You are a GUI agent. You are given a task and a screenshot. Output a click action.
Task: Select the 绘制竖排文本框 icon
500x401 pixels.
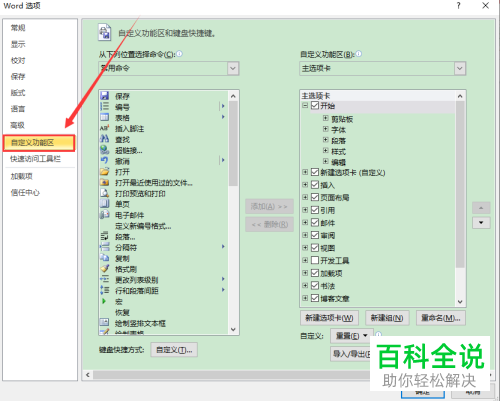[105, 322]
